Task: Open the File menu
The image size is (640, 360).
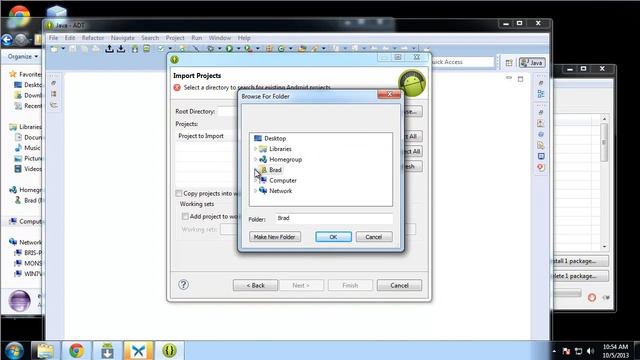Action: tap(53, 38)
